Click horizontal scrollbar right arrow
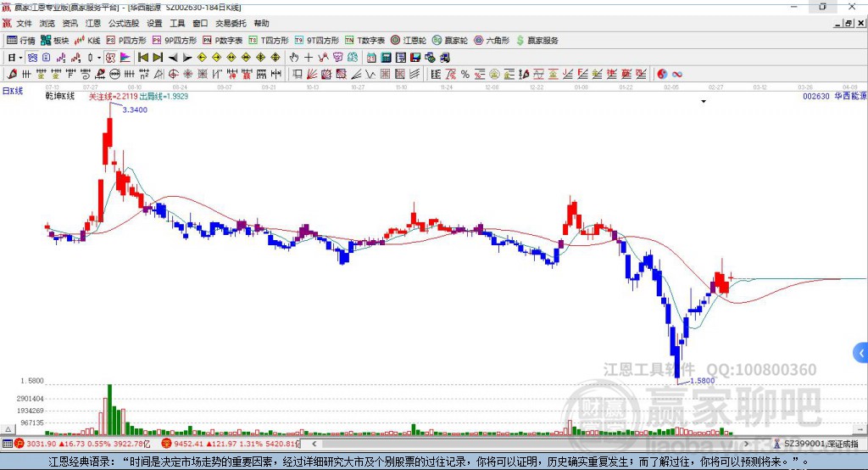 (x=747, y=444)
